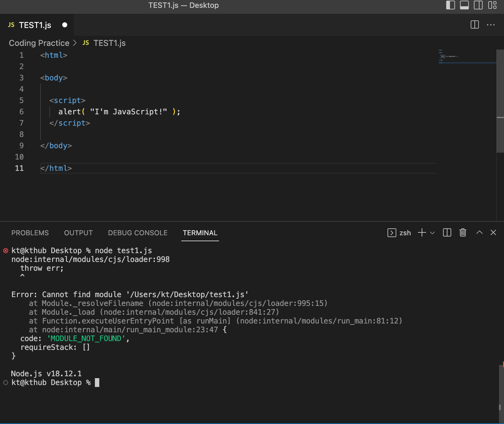
Task: Click the editor vertical scrollbar
Action: click(500, 101)
